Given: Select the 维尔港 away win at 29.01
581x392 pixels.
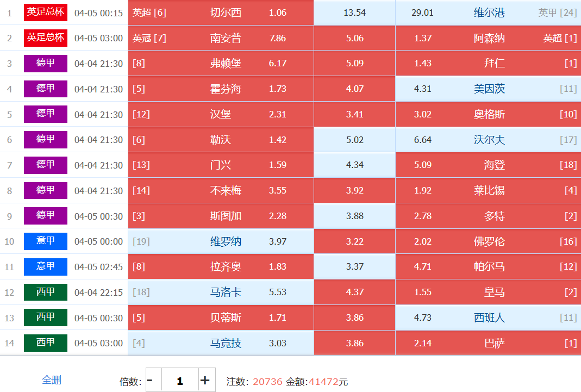Looking at the screenshot, I should (x=488, y=13).
